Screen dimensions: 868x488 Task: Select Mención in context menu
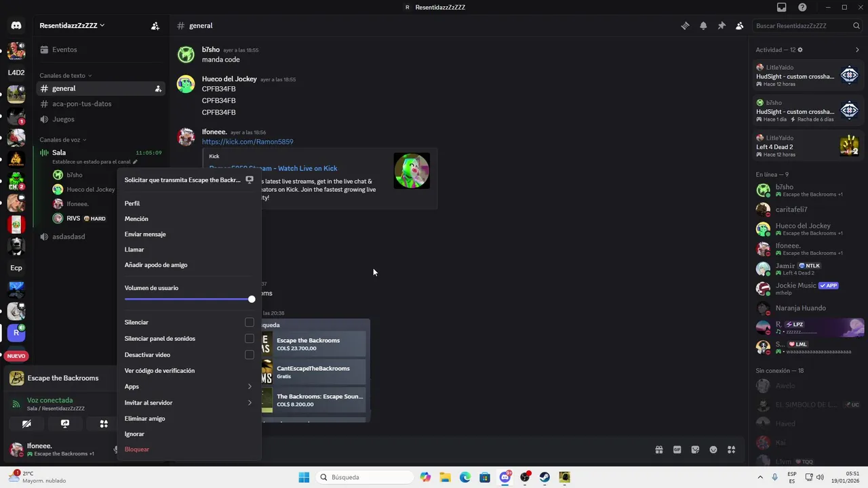click(189, 219)
